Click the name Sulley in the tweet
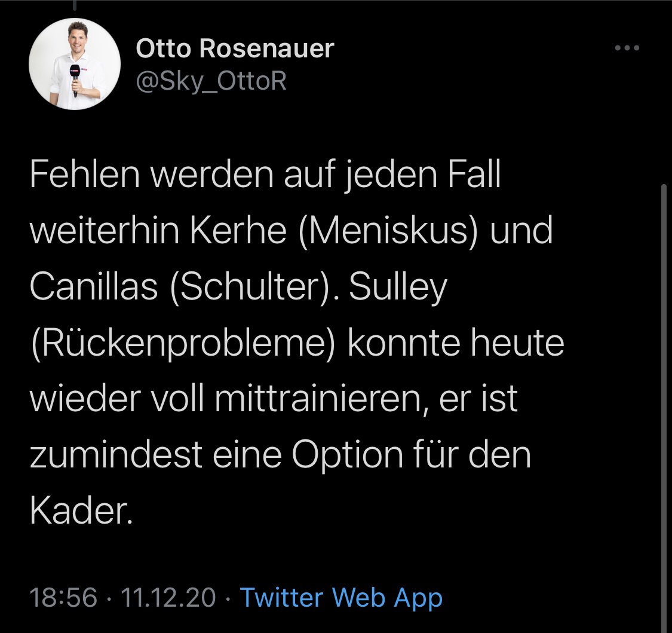This screenshot has height=633, width=672. (398, 288)
